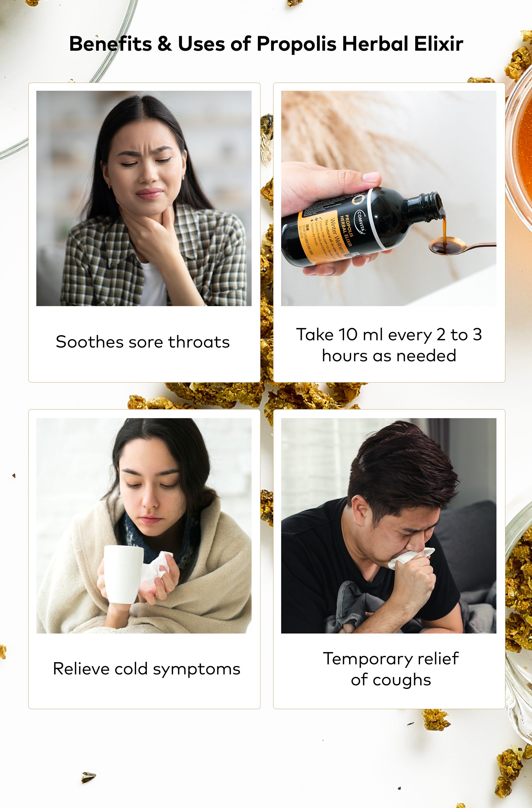Click the white mug in woman's hand
Viewport: 532px width, 808px height.
coord(123,574)
